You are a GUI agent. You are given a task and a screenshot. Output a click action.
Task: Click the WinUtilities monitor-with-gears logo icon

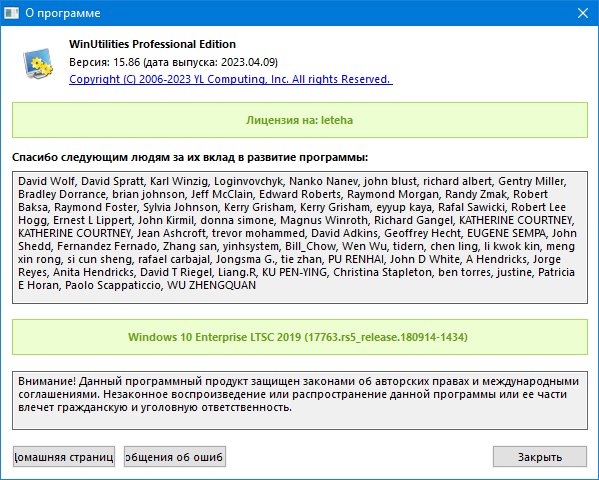point(38,63)
